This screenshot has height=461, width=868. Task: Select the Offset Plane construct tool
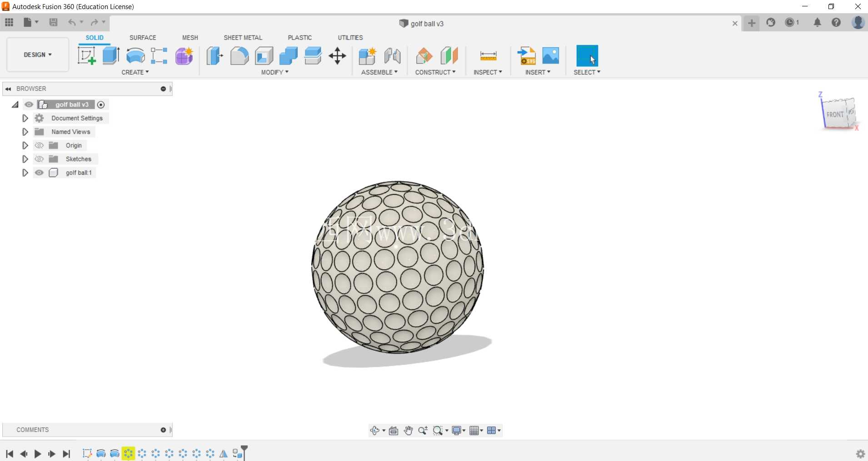point(424,56)
